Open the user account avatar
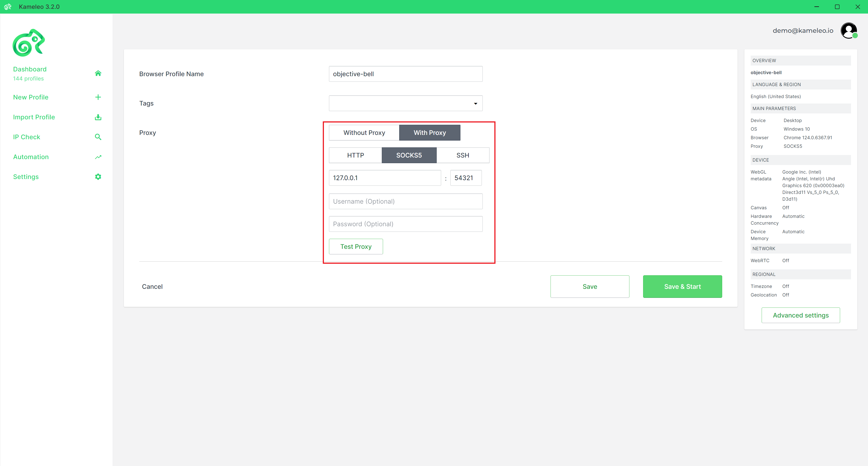 [849, 31]
